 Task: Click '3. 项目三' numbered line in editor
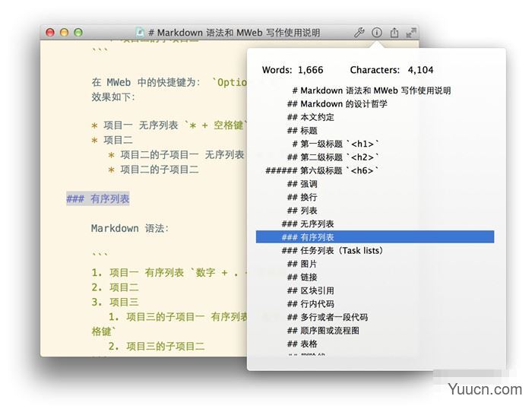(x=115, y=302)
